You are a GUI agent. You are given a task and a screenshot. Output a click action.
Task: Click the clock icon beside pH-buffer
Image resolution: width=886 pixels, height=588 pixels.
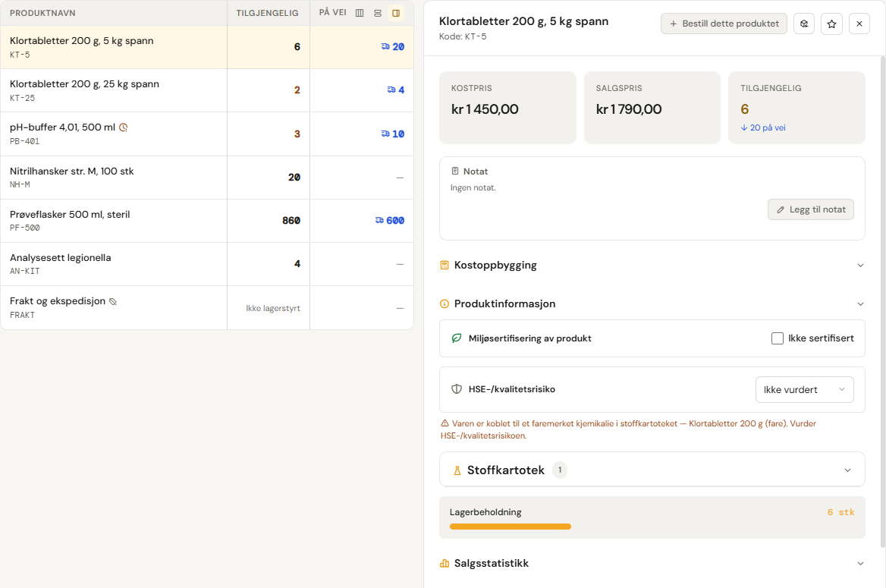click(x=123, y=127)
